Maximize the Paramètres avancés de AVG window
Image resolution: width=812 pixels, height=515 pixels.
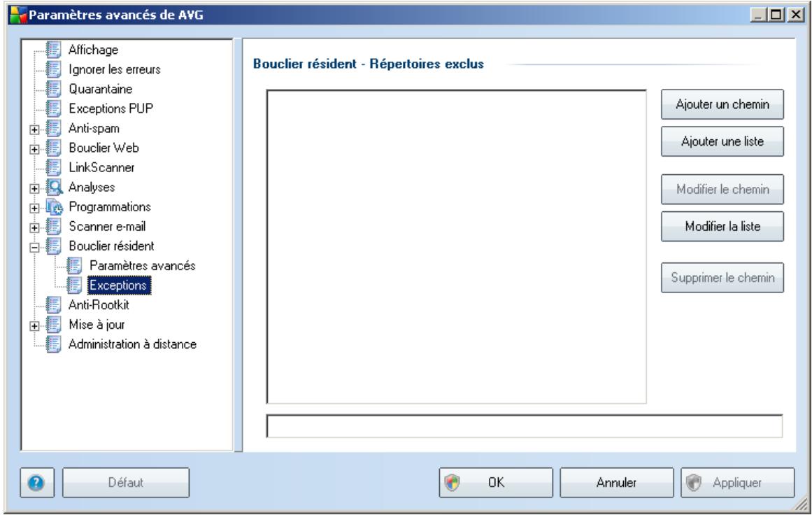point(776,15)
